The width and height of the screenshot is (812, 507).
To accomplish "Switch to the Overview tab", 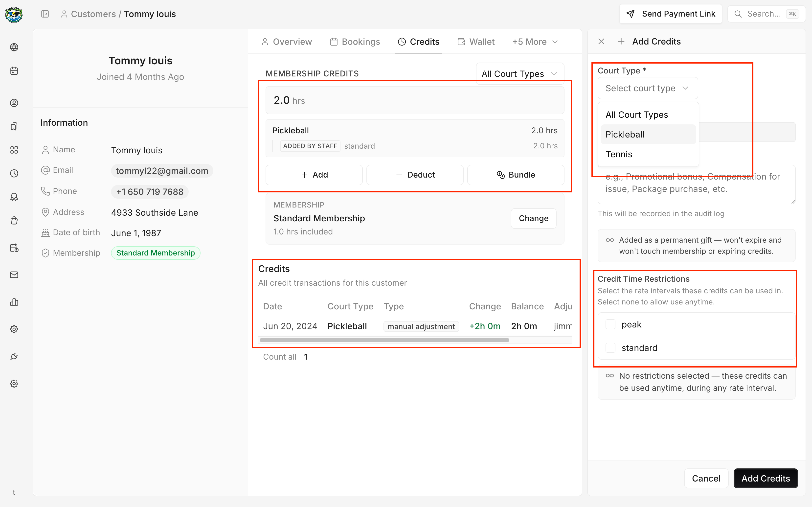I will [286, 42].
